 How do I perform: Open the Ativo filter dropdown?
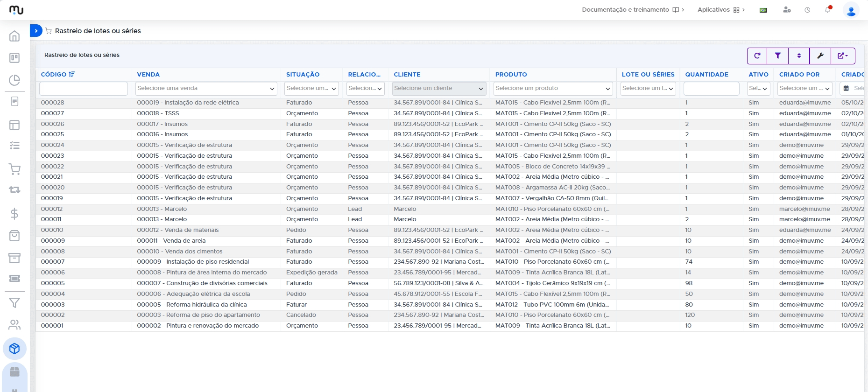pos(758,88)
